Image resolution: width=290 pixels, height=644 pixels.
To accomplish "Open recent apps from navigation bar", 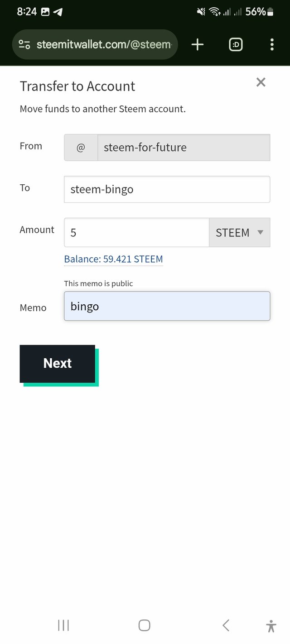I will tap(63, 625).
